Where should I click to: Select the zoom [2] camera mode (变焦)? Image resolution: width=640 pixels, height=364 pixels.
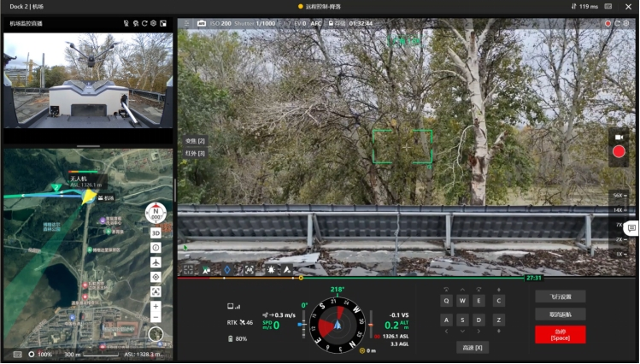click(x=195, y=140)
